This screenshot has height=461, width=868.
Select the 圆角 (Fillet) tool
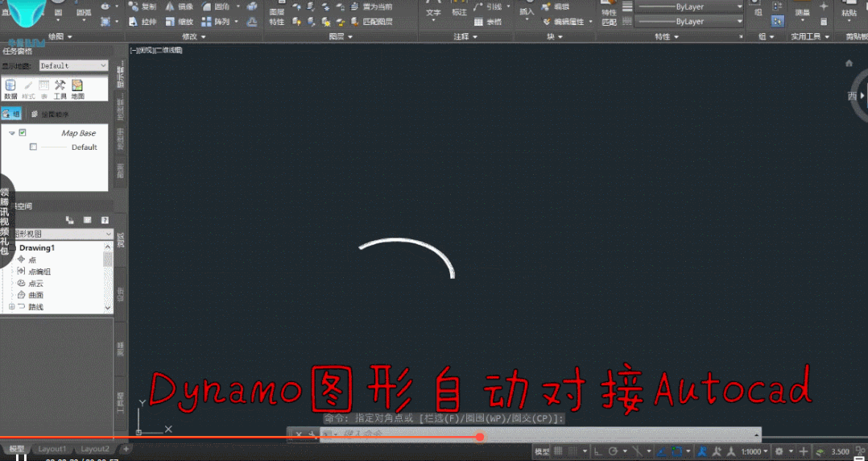pos(216,6)
